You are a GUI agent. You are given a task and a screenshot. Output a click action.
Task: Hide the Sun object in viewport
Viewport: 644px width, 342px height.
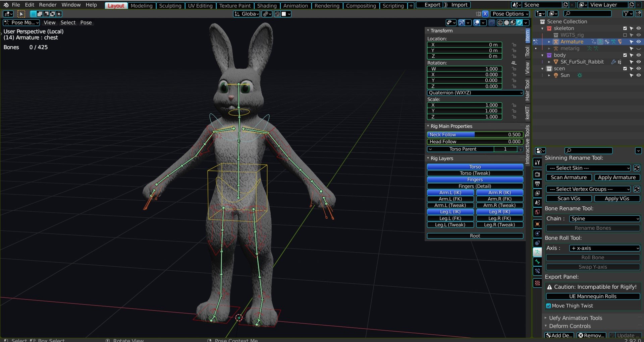(x=638, y=75)
